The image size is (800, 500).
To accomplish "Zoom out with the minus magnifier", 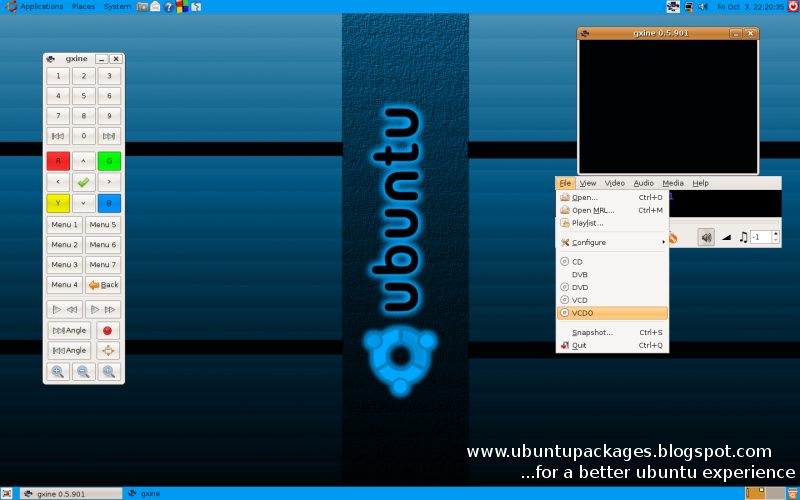I will (x=84, y=372).
